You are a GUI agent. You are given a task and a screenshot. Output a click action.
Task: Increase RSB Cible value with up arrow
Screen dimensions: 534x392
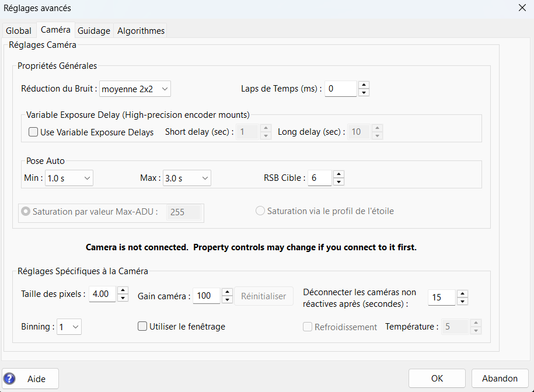coord(338,174)
